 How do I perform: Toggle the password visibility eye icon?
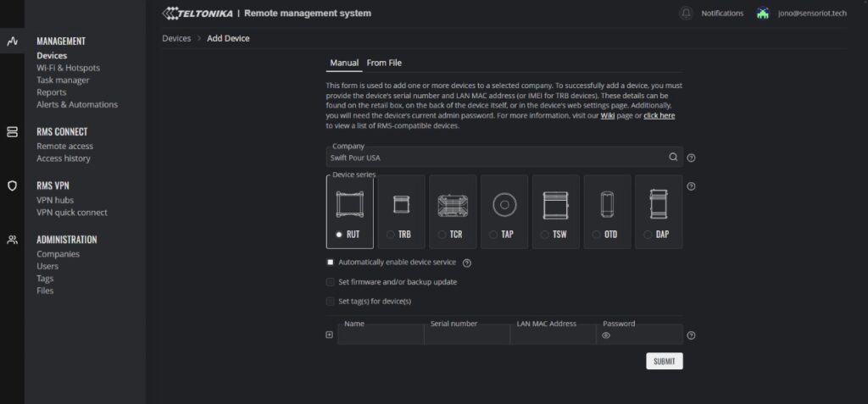(606, 335)
